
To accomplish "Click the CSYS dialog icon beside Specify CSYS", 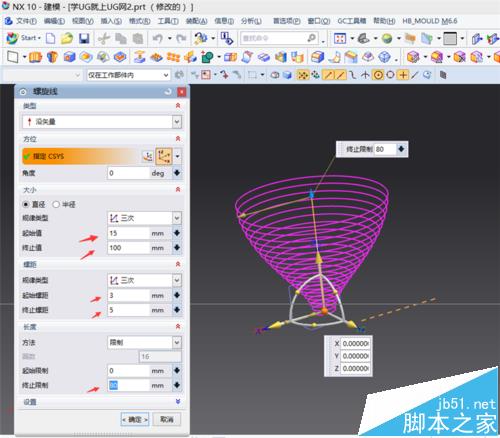I will point(148,156).
